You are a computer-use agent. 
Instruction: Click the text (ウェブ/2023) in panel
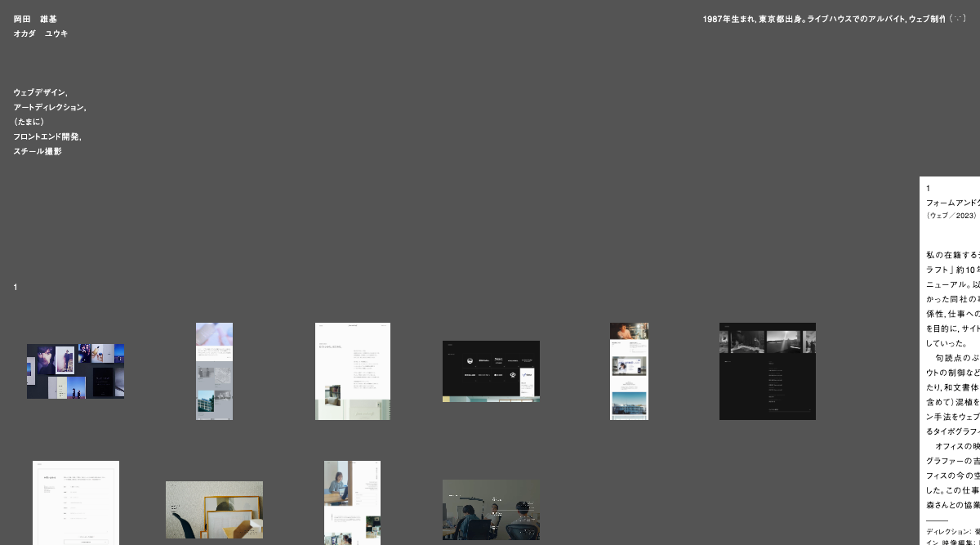tap(951, 216)
